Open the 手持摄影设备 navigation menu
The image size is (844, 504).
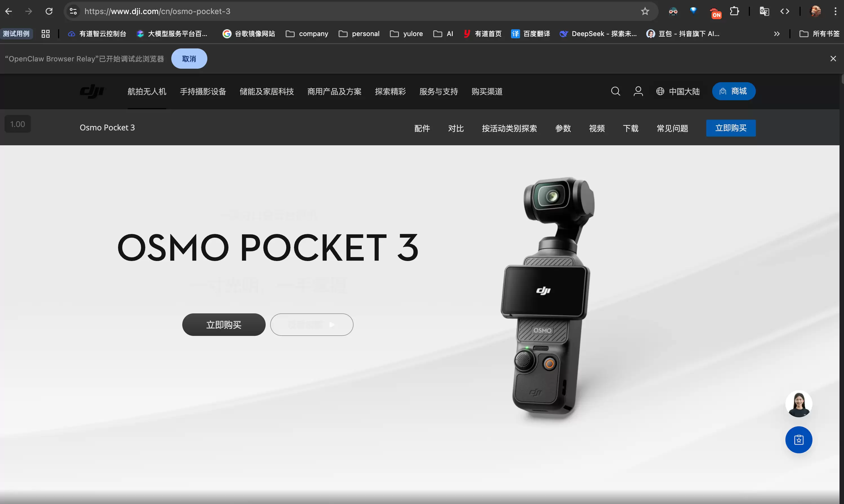coord(203,91)
